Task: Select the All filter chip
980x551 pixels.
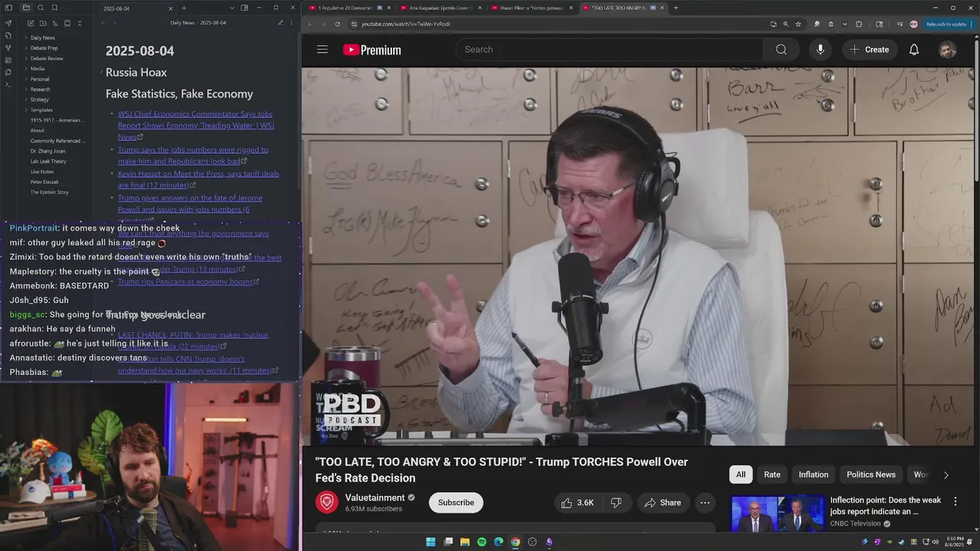Action: pos(740,474)
